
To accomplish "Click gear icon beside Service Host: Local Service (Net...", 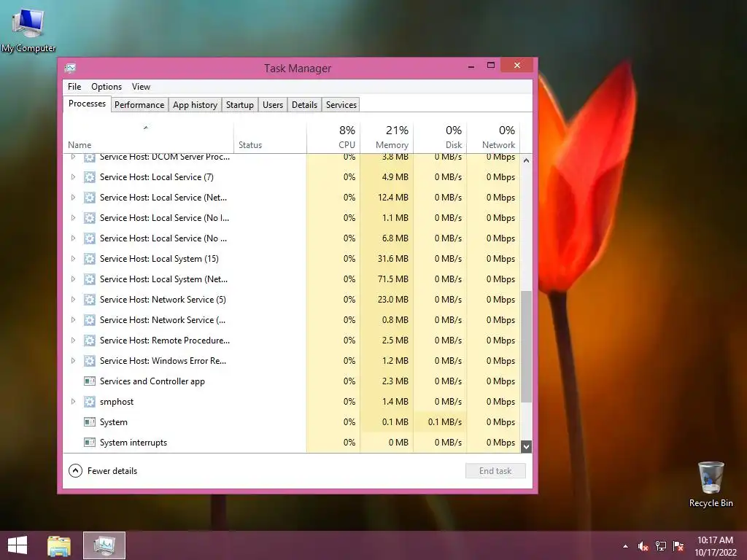I will tap(90, 198).
